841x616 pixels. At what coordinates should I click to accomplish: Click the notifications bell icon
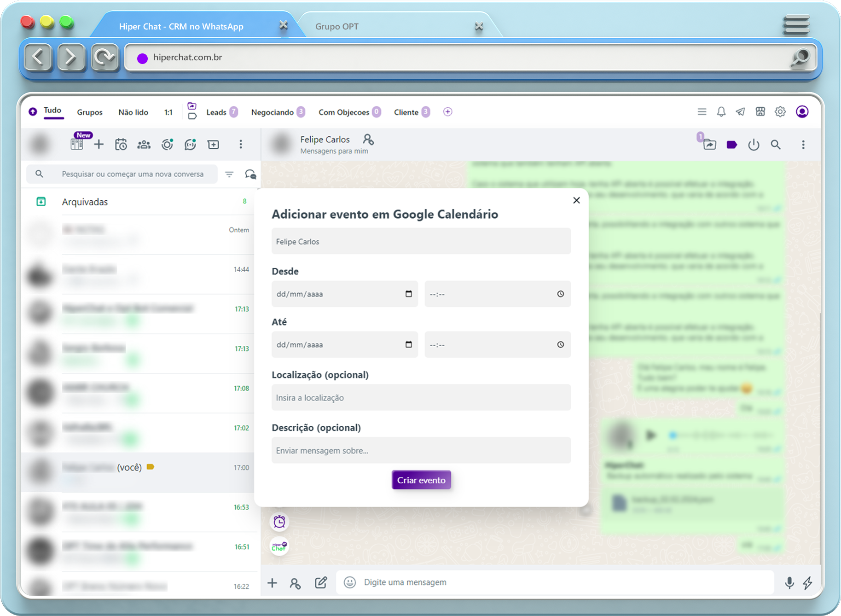721,112
